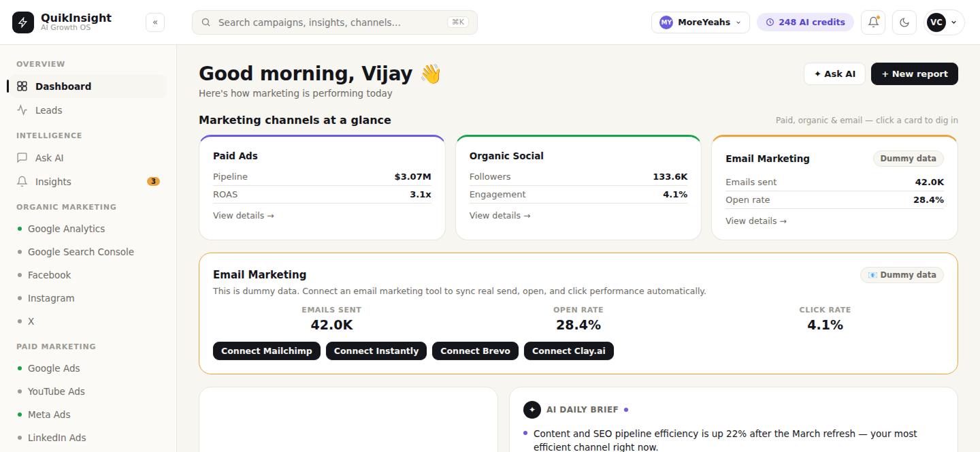Click the New report button
Viewport: 980px width, 452px height.
pos(914,74)
